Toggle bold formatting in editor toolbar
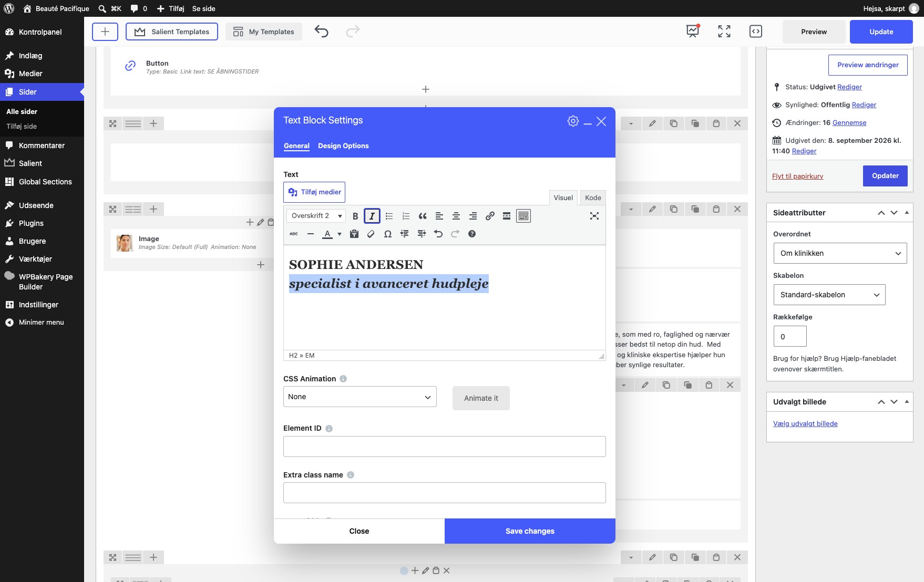The height and width of the screenshot is (582, 924). click(355, 216)
